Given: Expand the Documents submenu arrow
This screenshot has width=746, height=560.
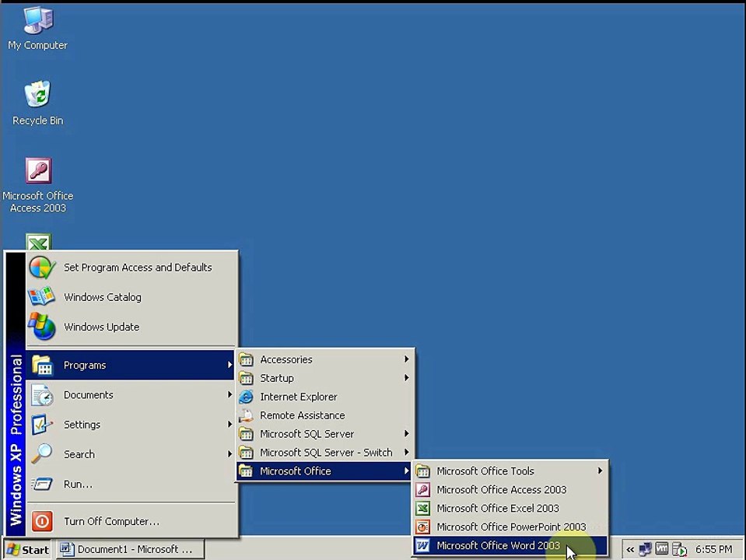Looking at the screenshot, I should pos(229,394).
